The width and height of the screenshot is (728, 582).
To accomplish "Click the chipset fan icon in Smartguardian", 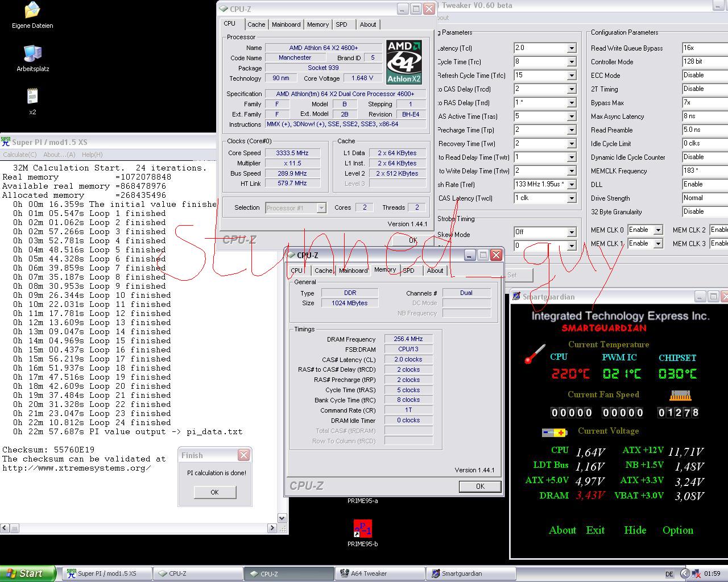I will [680, 395].
